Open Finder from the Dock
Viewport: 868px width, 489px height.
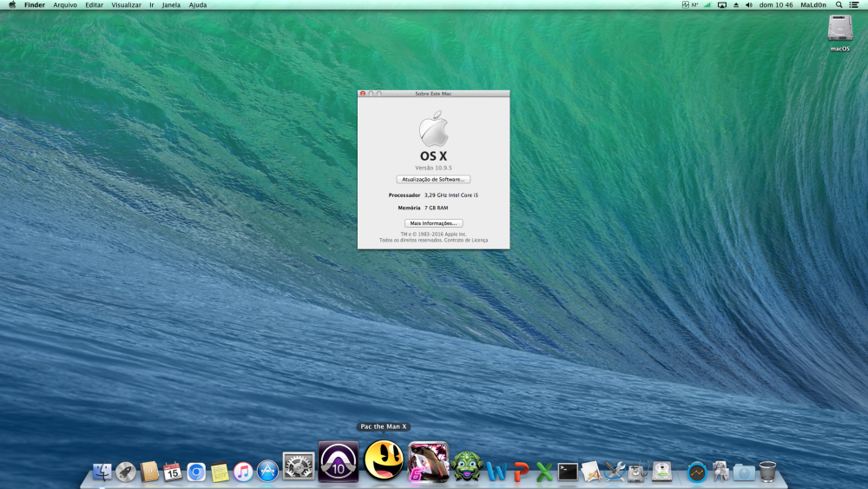click(102, 472)
